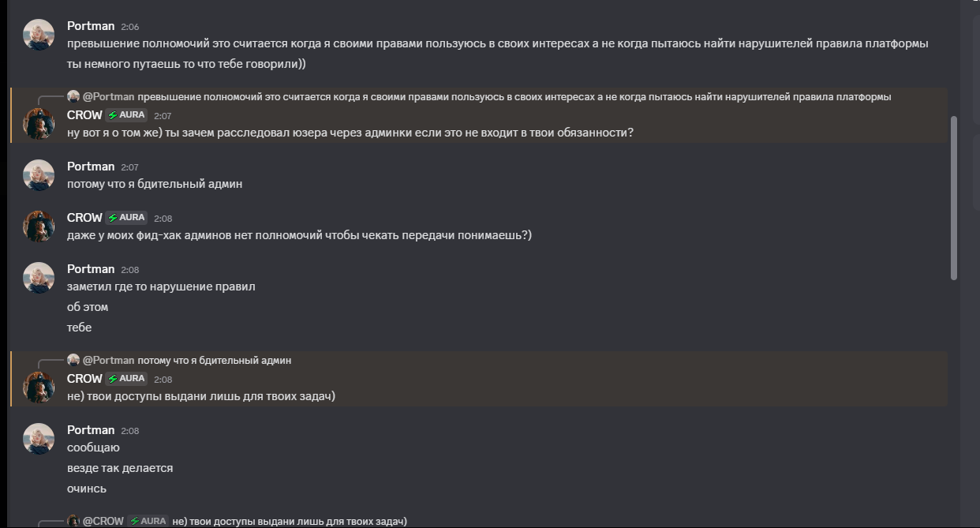Click the AURA badge on the 'фид-хак админов' message

tap(127, 218)
